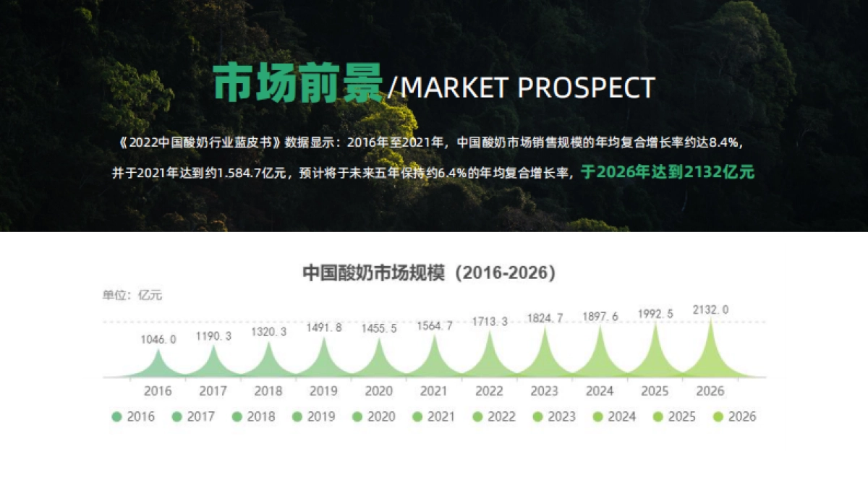Click the 2132.0 data label
The height and width of the screenshot is (488, 868).
click(710, 309)
